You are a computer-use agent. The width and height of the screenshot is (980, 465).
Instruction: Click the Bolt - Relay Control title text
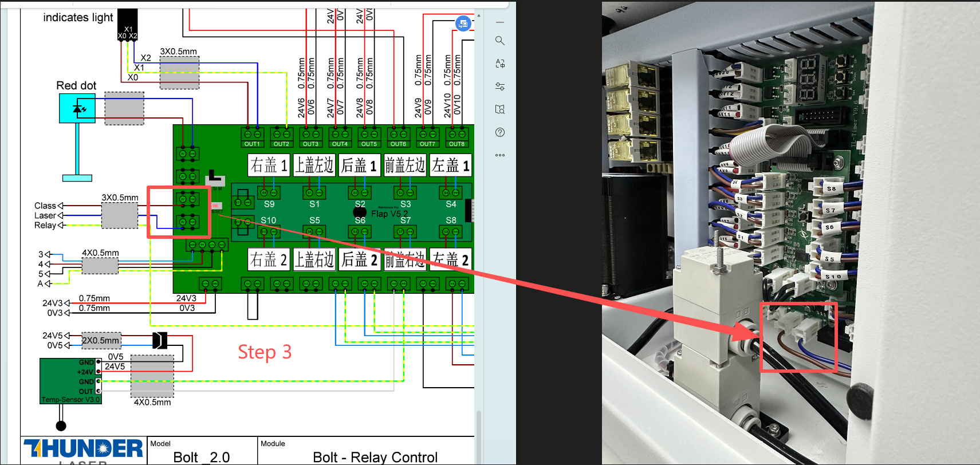(375, 457)
